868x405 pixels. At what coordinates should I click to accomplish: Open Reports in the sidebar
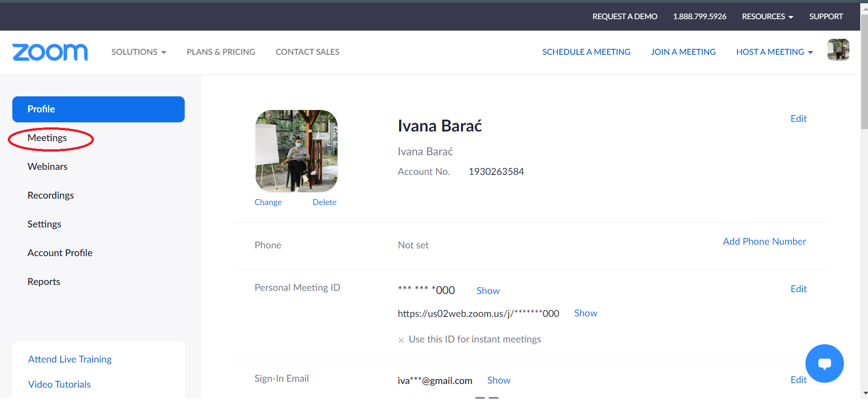[44, 282]
